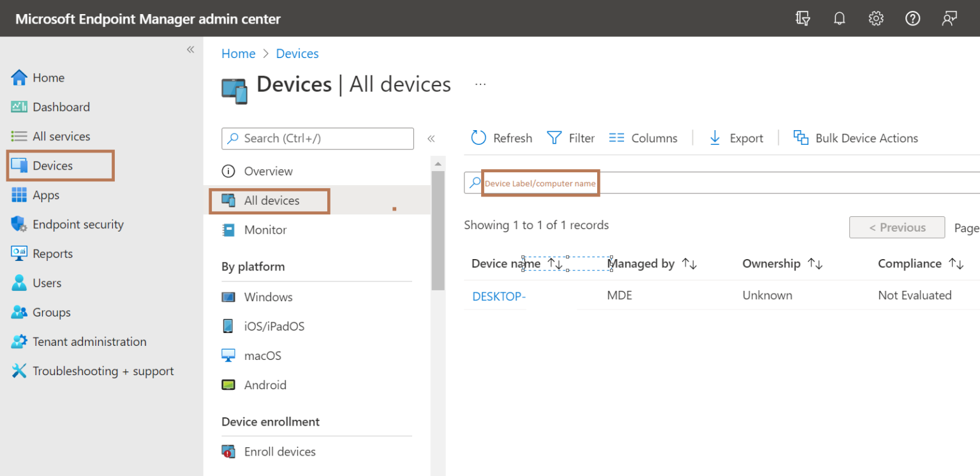Sort by Compliance column

[x=921, y=264]
